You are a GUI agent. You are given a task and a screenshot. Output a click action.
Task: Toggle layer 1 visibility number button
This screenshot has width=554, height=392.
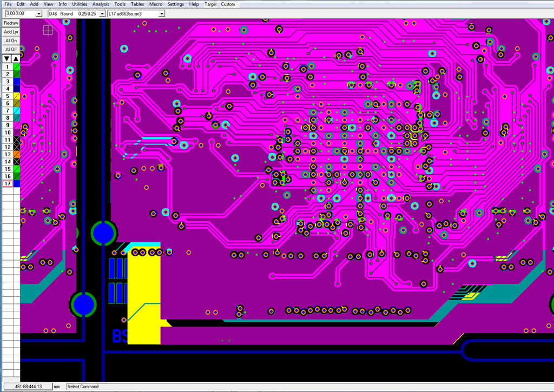[x=8, y=67]
